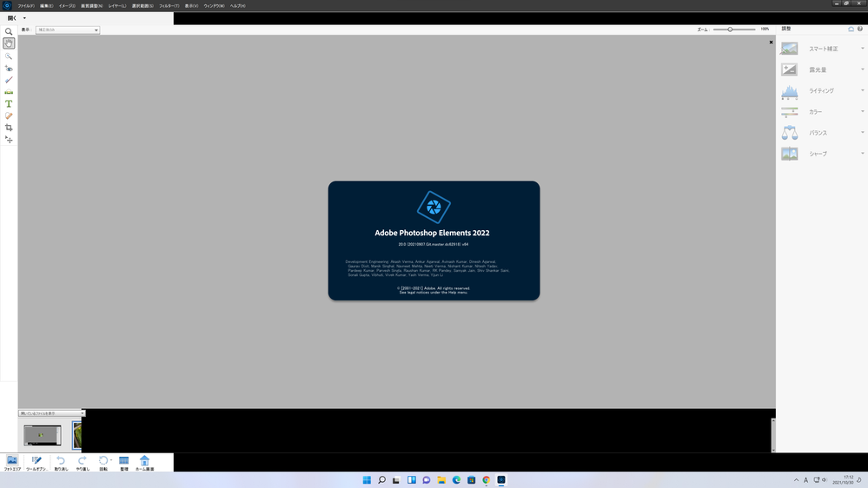Open the ファイル (File) menu
868x488 pixels.
[x=26, y=5]
